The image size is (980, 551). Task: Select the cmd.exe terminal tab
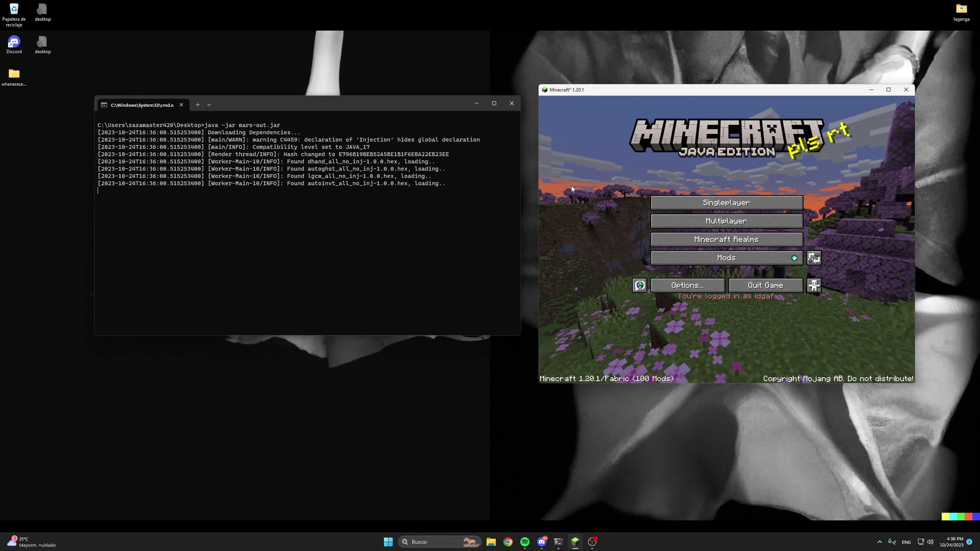142,105
